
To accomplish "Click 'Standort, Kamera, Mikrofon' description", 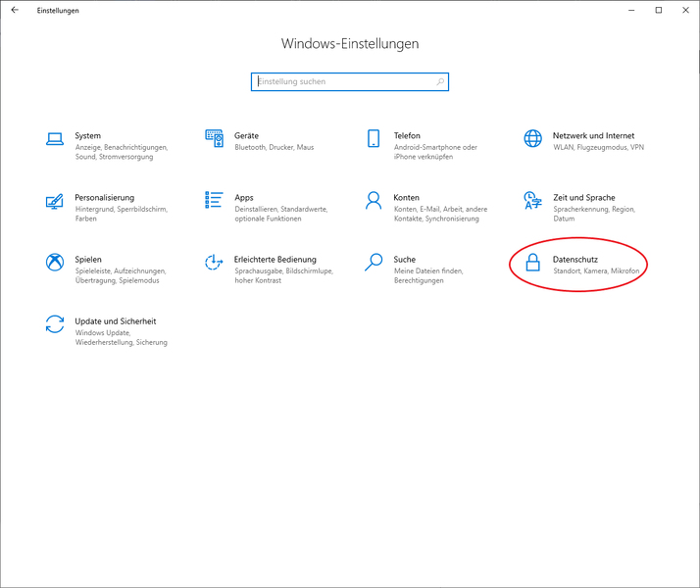I will click(596, 270).
